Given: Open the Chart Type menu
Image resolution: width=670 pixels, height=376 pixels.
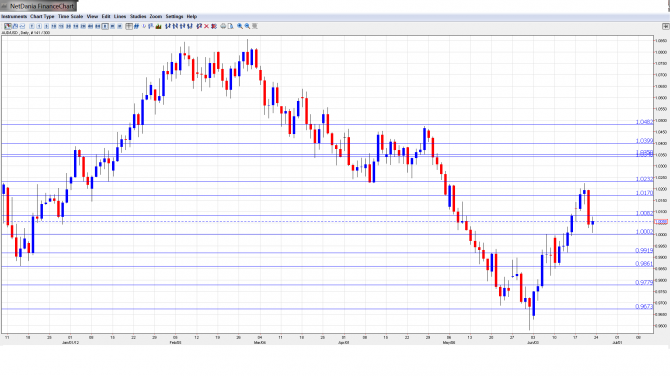Looking at the screenshot, I should 42,16.
